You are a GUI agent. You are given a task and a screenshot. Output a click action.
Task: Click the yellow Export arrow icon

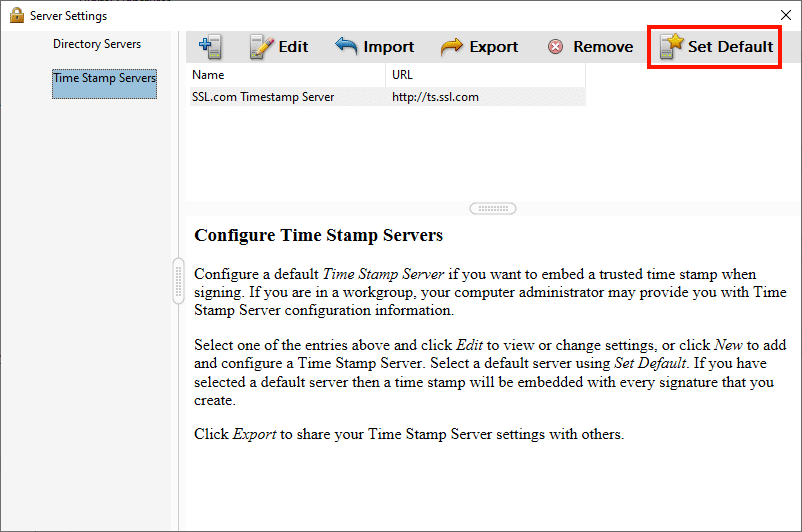(x=452, y=47)
